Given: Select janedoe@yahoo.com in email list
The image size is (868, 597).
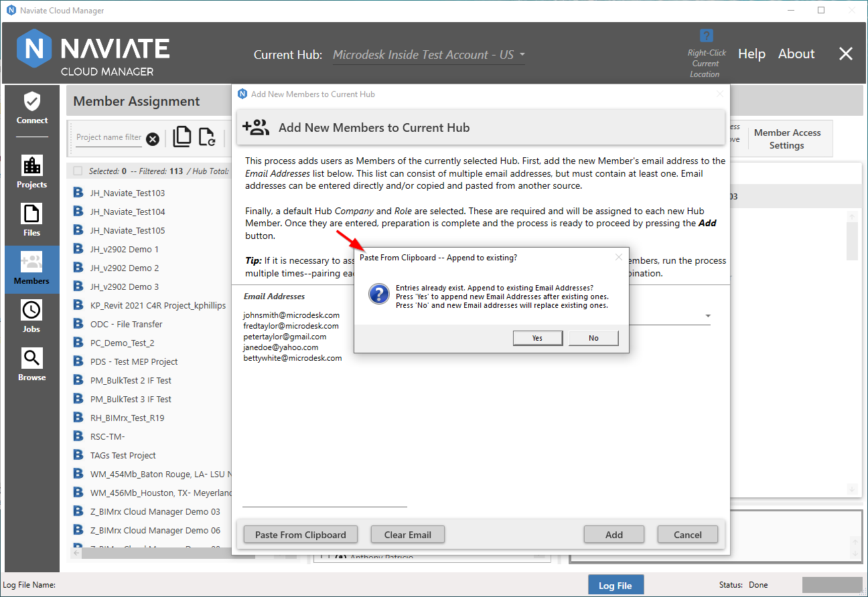Looking at the screenshot, I should pos(281,347).
